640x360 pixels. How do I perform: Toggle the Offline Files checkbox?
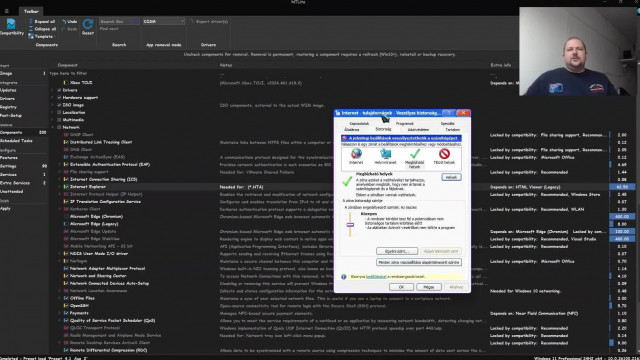click(66, 298)
